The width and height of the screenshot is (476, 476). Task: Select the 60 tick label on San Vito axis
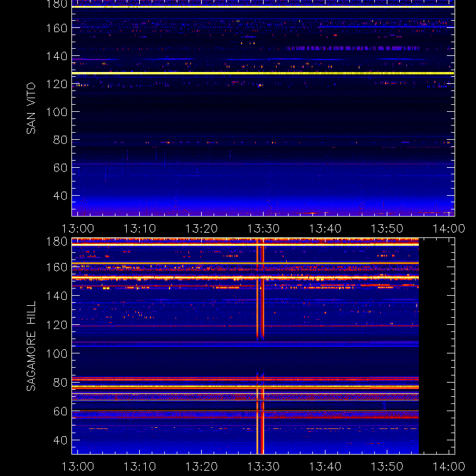(x=61, y=168)
